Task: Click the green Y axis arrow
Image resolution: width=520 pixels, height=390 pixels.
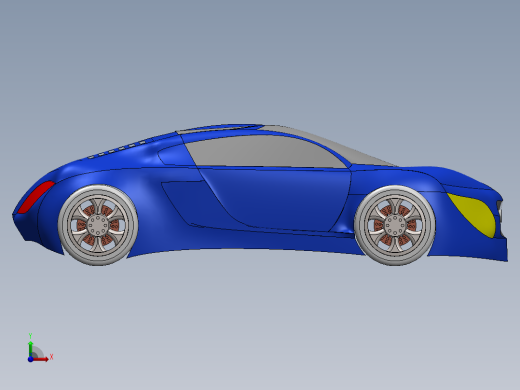Action: click(30, 348)
